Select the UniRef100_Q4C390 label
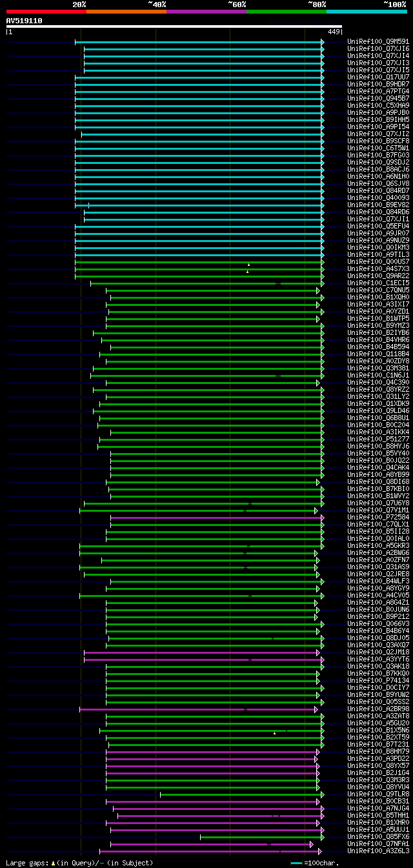This screenshot has width=413, height=868. pyautogui.click(x=378, y=383)
